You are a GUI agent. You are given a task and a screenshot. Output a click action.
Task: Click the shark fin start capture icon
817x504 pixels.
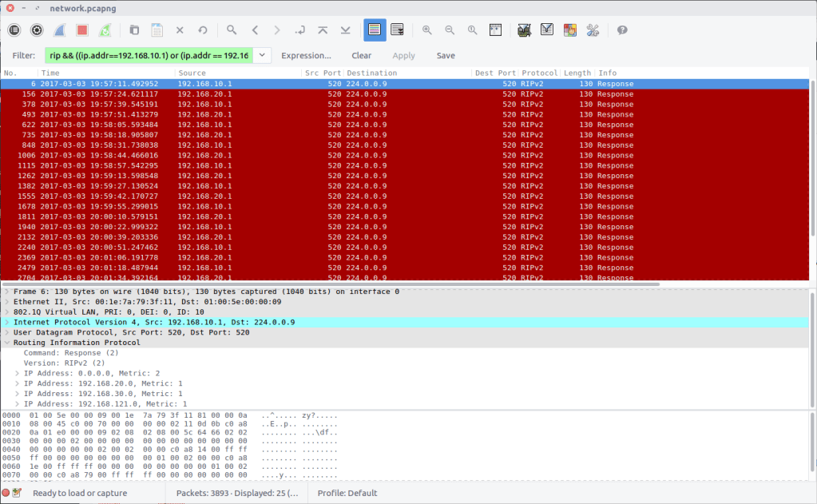tap(59, 30)
